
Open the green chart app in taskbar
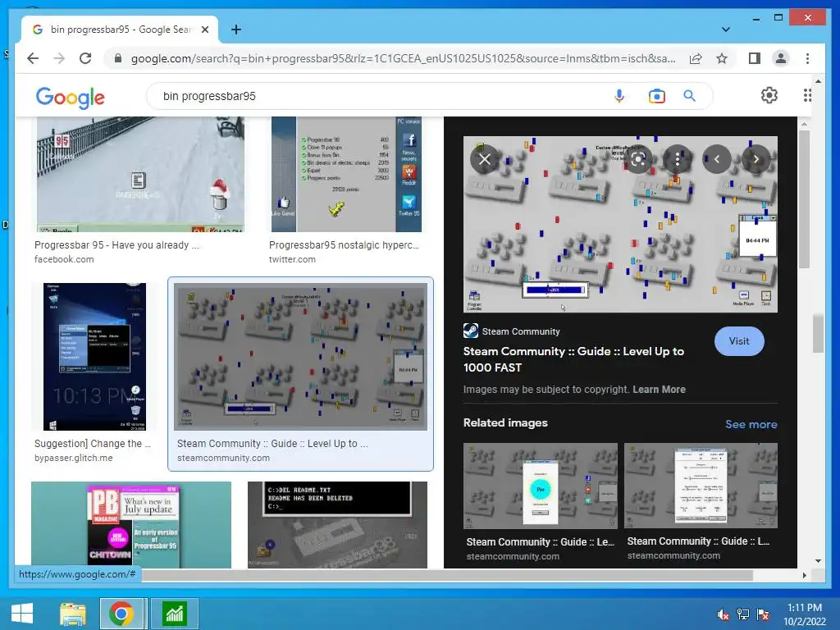click(175, 614)
